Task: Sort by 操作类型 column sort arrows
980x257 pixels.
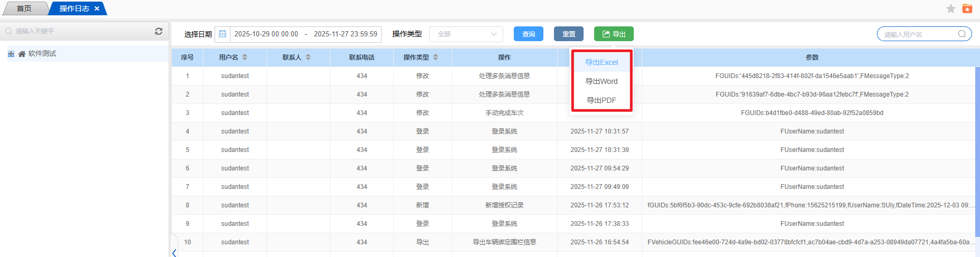Action: pyautogui.click(x=436, y=58)
